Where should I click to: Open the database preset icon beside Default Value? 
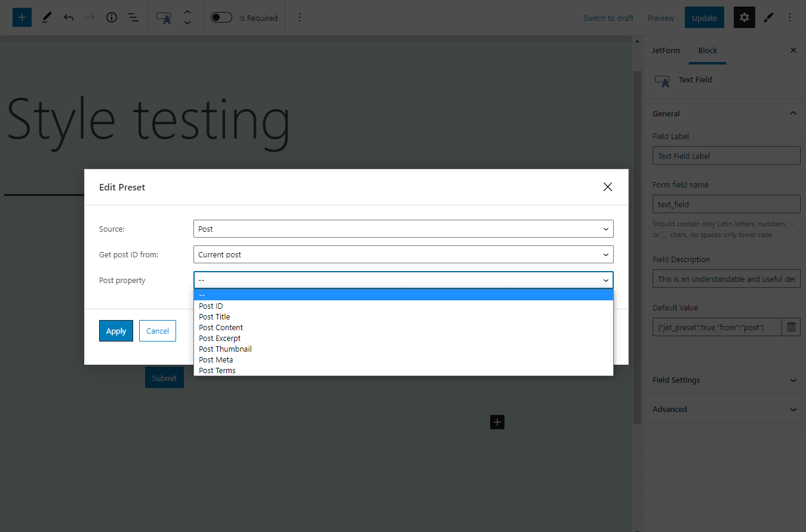pos(791,327)
